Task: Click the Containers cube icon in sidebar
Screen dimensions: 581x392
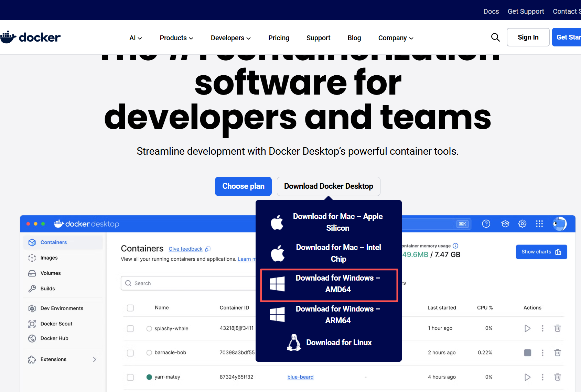Action: tap(32, 242)
